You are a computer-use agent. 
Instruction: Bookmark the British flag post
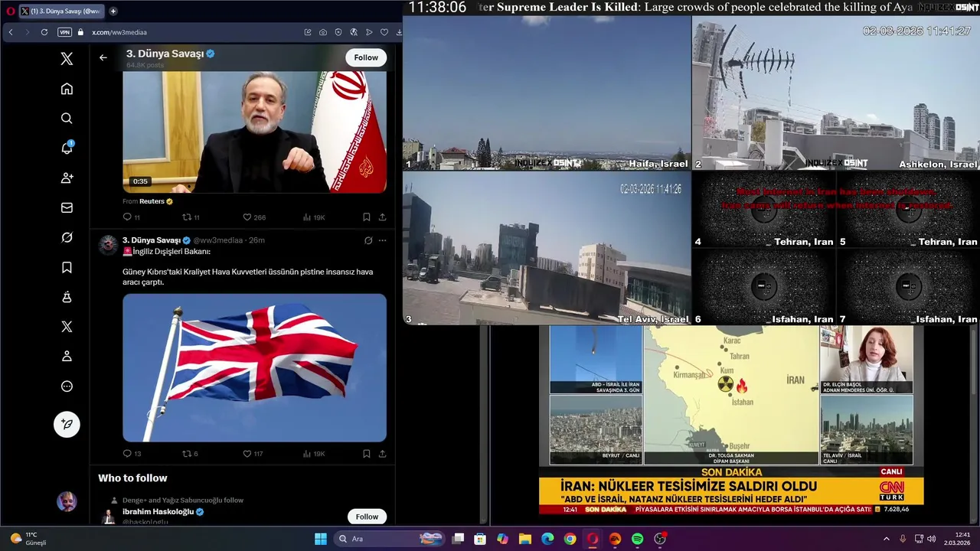(367, 454)
